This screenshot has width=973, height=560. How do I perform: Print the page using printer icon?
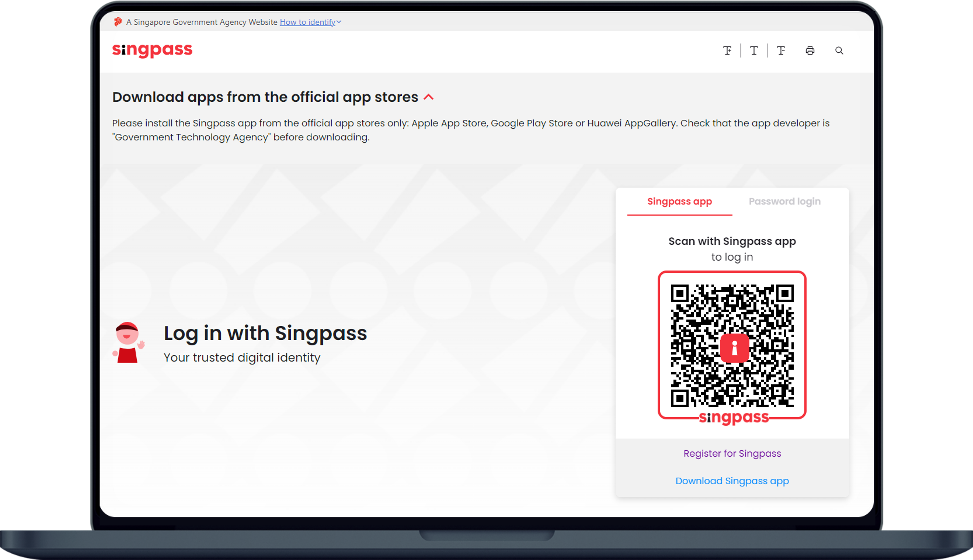point(810,50)
